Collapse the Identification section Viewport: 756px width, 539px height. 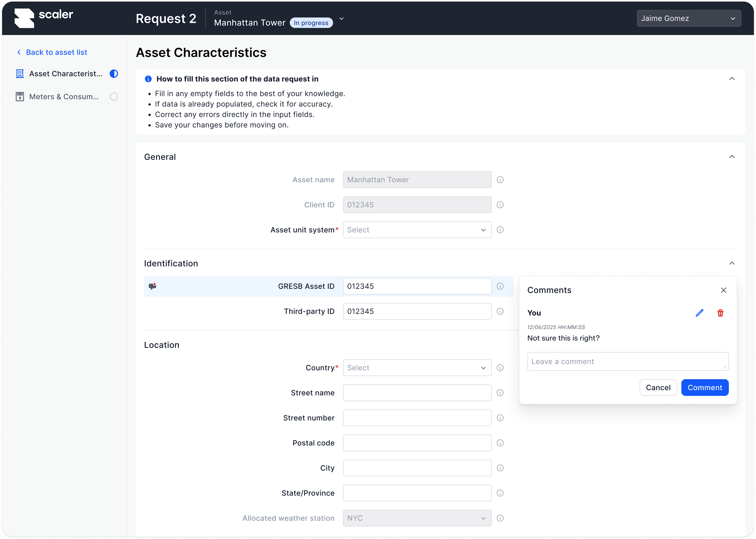(x=732, y=263)
